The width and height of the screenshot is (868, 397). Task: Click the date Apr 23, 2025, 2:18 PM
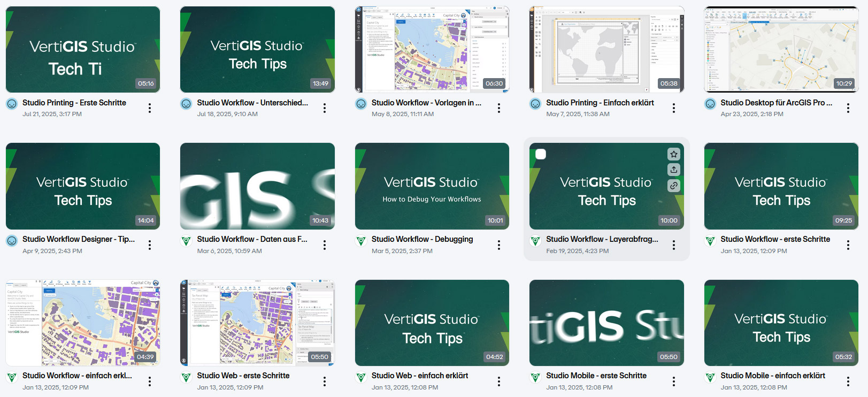click(752, 114)
